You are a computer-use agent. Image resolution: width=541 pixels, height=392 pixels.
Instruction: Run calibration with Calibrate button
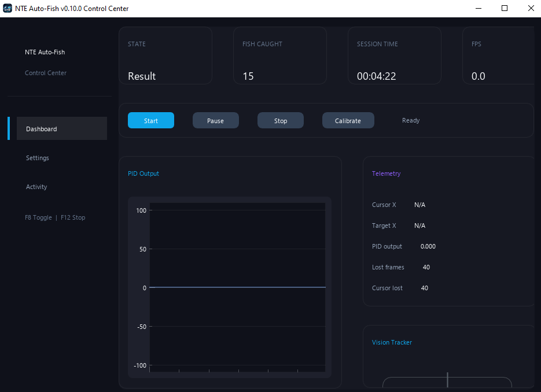point(348,120)
